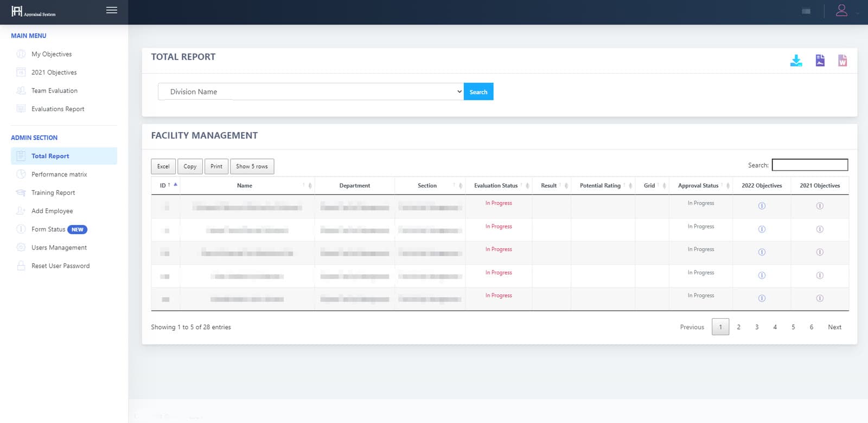
Task: Open My Objectives menu item
Action: click(x=64, y=54)
